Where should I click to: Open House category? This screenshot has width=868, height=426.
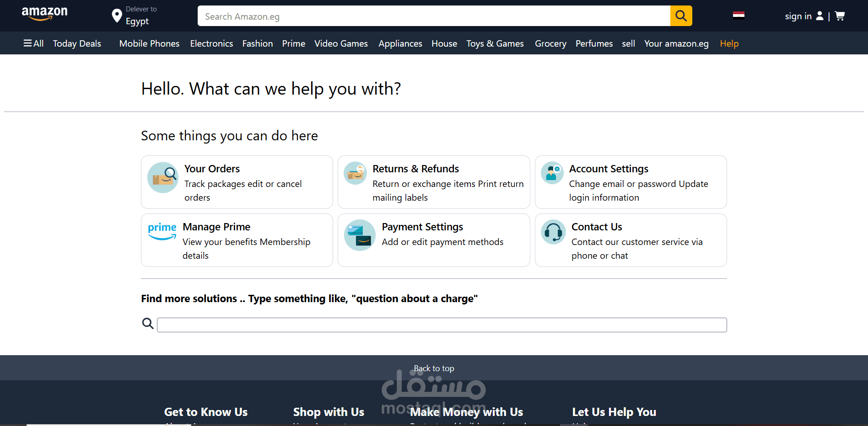(x=444, y=43)
